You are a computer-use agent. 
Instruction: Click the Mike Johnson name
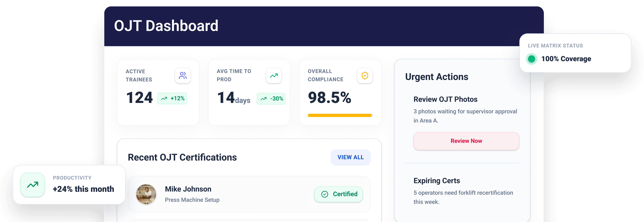pos(188,189)
